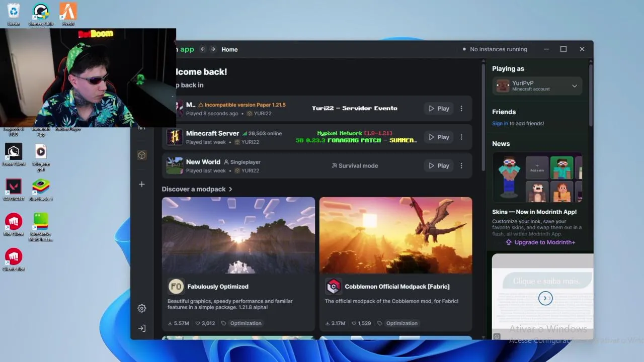Screen dimensions: 644x362
Task: Click the right panel scrollbar
Action: 591,96
